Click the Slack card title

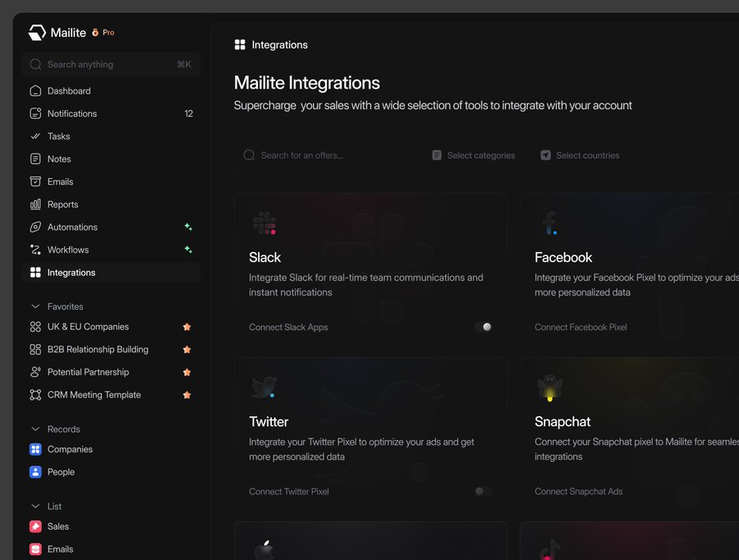265,257
